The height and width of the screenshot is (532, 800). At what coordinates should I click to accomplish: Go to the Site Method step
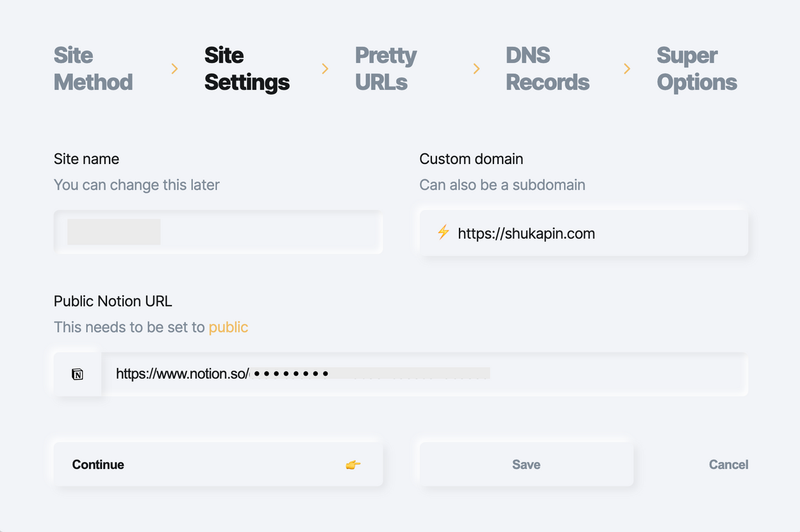(x=94, y=69)
